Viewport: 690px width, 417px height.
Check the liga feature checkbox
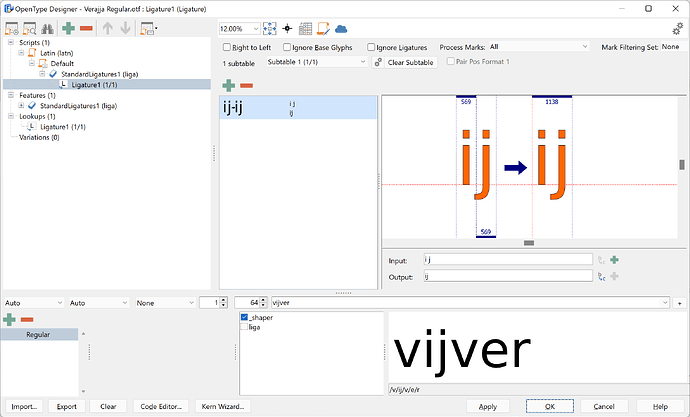click(x=245, y=327)
